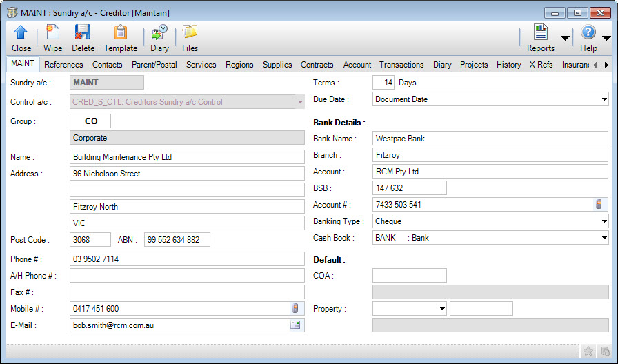The width and height of the screenshot is (618, 364).
Task: Open the Banking Type dropdown
Action: point(604,221)
